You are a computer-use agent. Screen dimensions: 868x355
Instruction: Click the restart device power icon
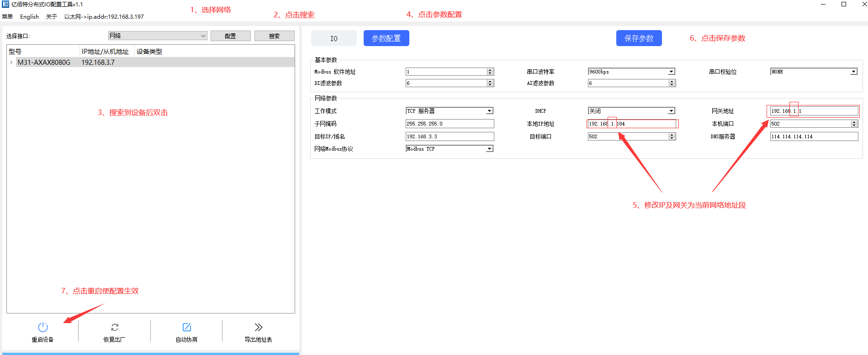(x=42, y=327)
